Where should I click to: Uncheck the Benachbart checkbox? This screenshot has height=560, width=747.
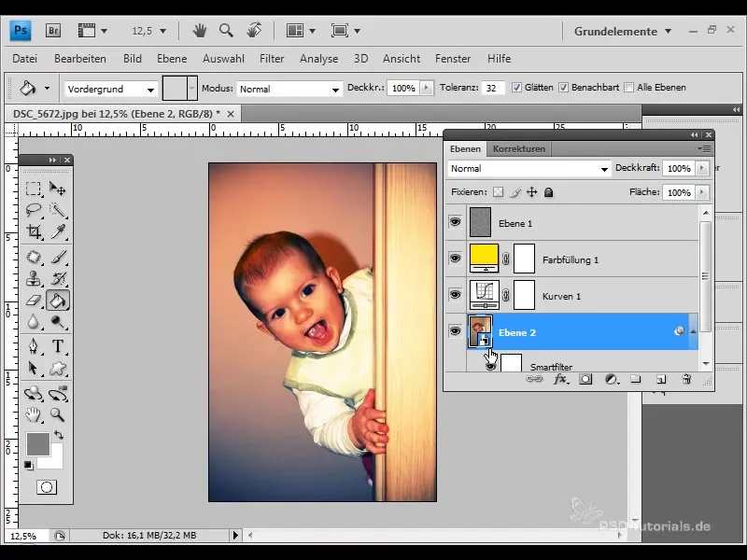point(564,88)
